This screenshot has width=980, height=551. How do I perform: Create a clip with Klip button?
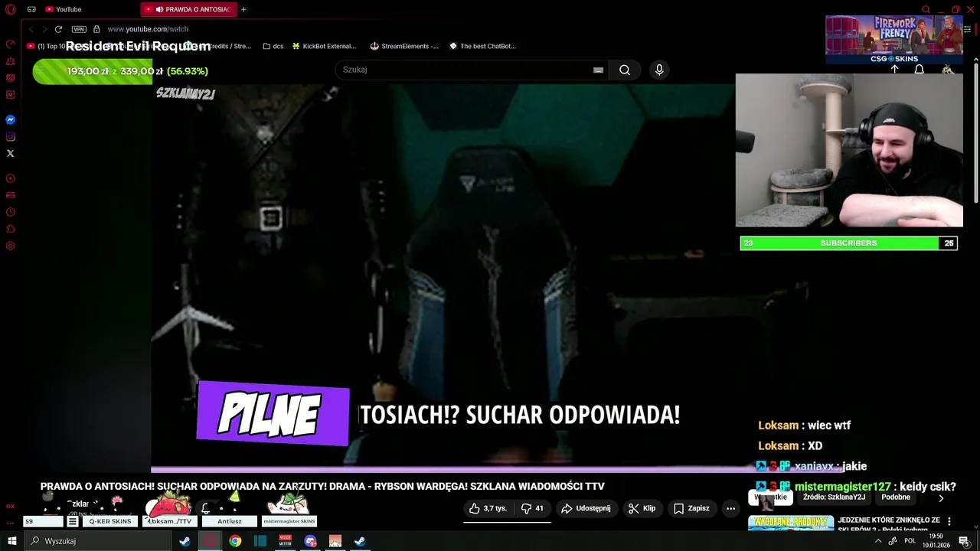642,508
